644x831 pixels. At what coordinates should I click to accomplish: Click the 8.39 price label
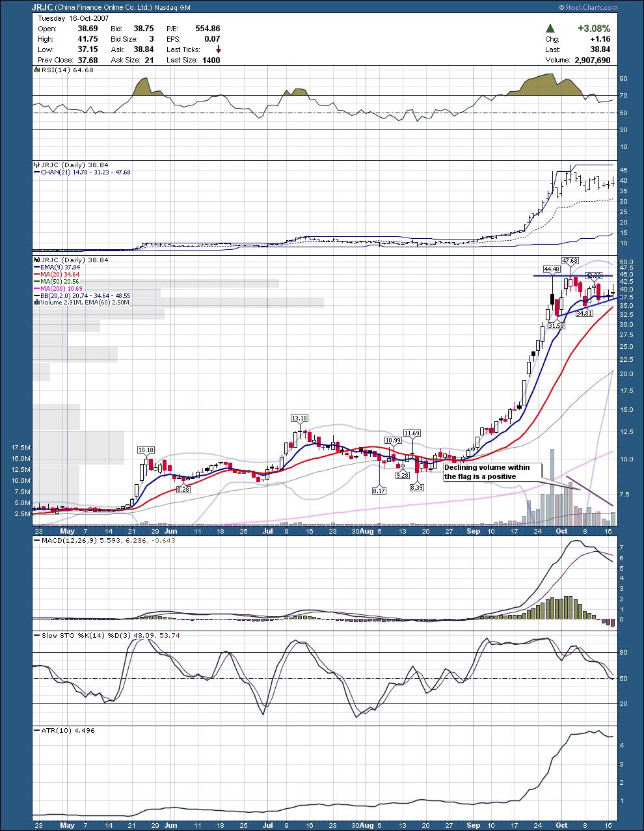pyautogui.click(x=417, y=487)
